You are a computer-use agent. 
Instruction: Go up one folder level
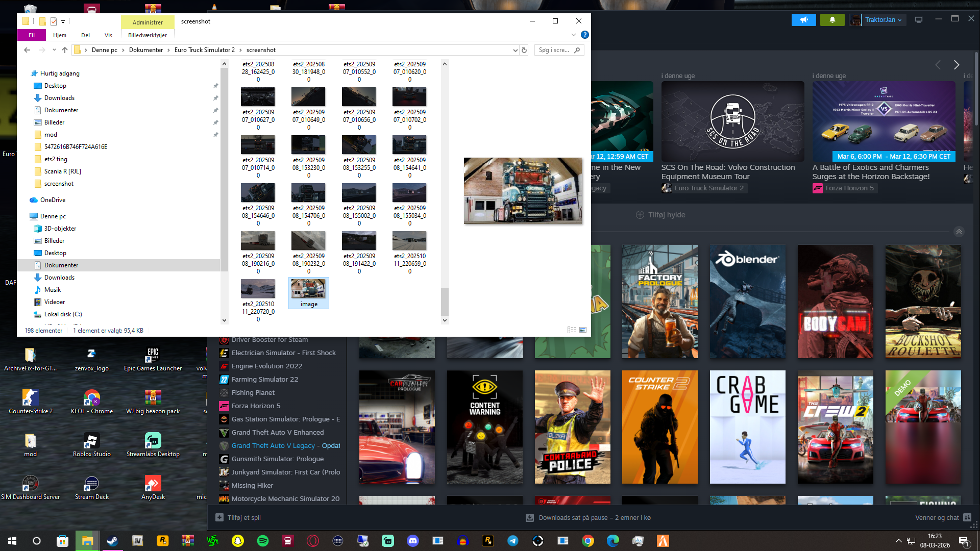tap(64, 50)
